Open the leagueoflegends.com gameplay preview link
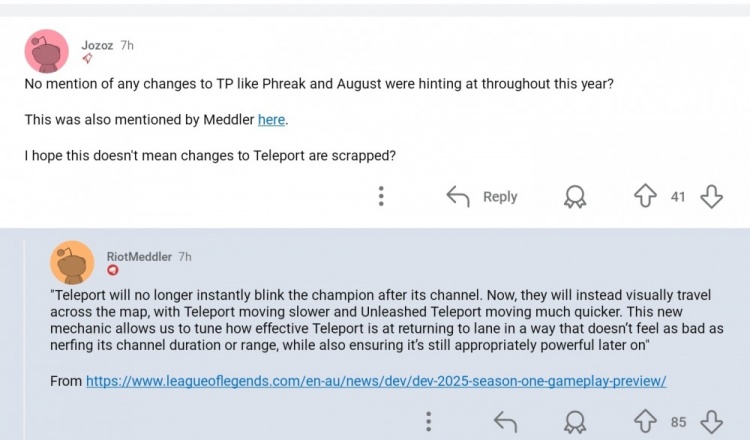Viewport: 750px width, 440px height. 376,381
